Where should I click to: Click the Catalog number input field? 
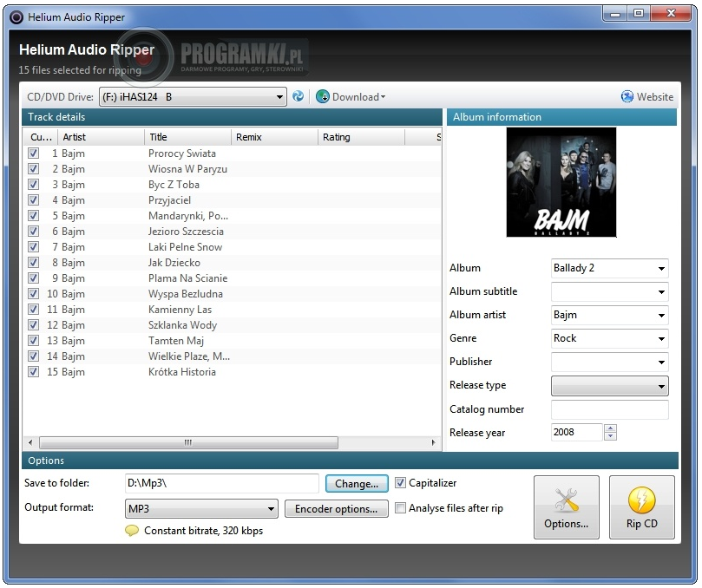[610, 409]
